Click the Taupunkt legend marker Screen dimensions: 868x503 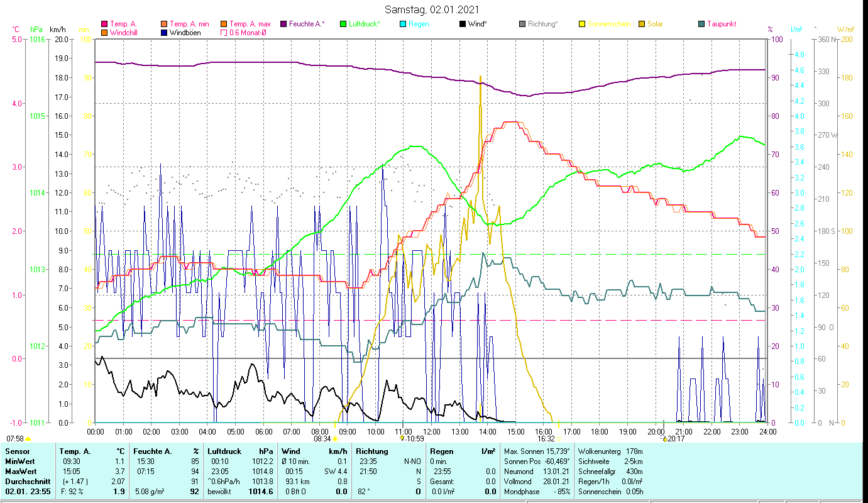click(x=701, y=24)
